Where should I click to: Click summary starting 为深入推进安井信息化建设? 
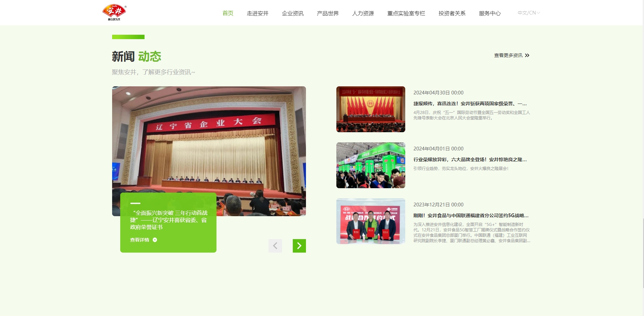point(472,232)
